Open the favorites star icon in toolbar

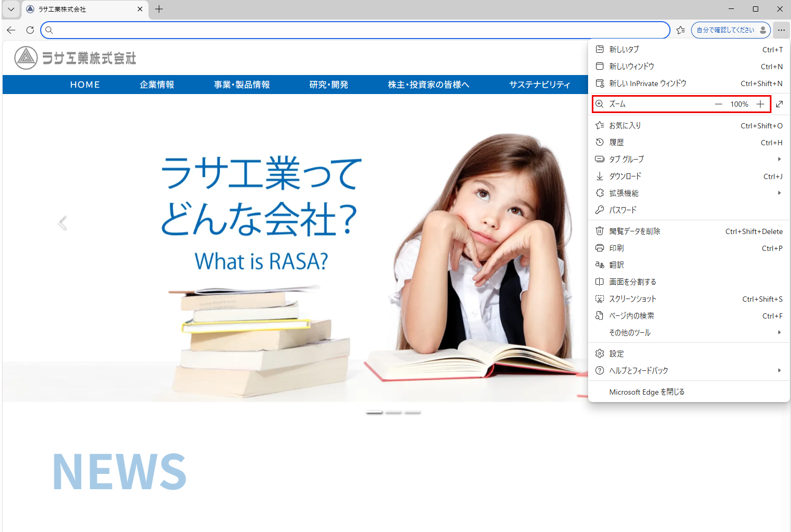pyautogui.click(x=681, y=30)
